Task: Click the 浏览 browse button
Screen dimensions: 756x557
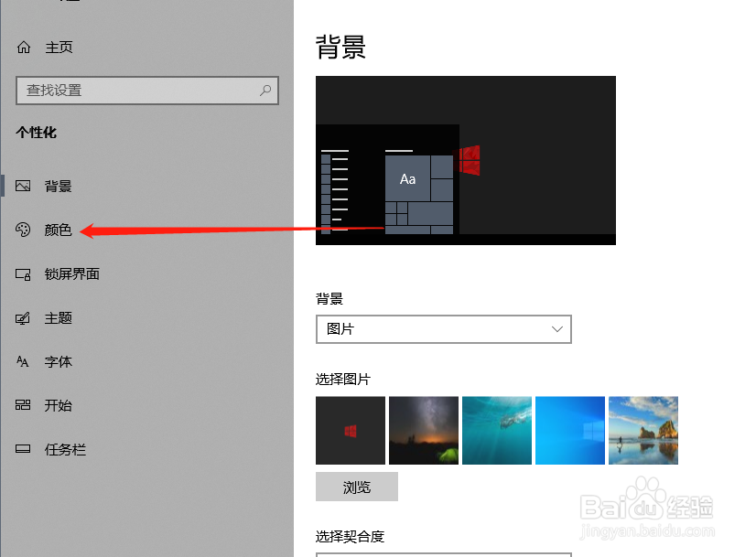Action: pyautogui.click(x=357, y=487)
